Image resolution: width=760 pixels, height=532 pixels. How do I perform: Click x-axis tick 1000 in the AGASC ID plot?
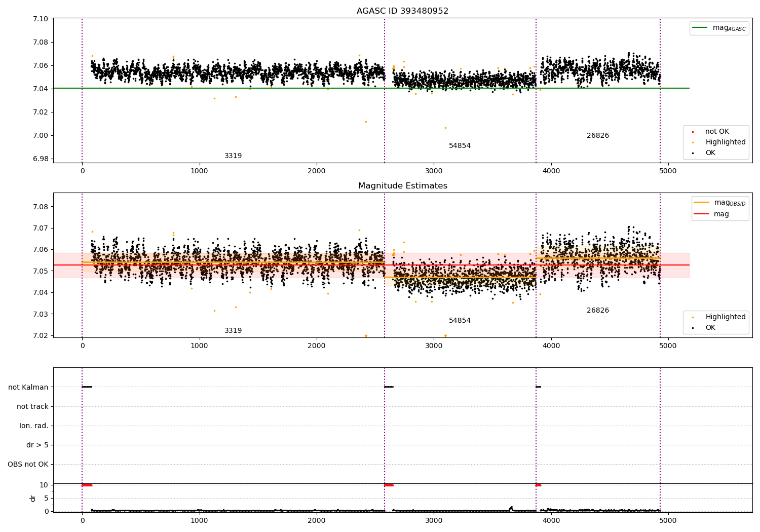(x=199, y=171)
